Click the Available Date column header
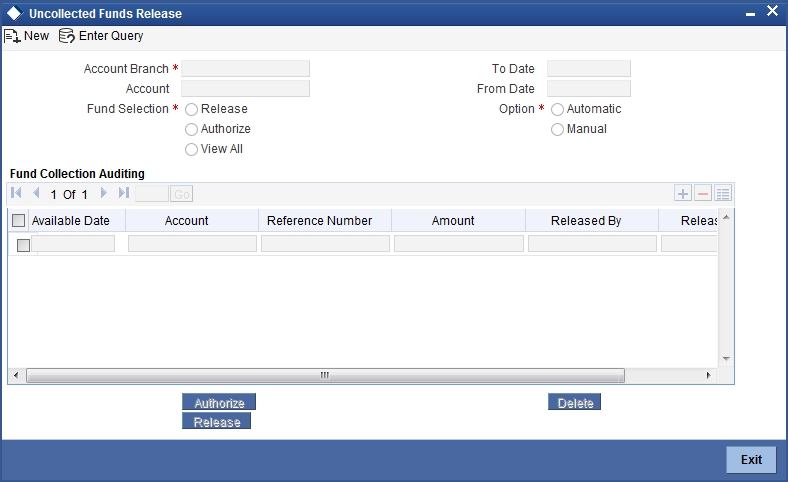 coord(71,221)
